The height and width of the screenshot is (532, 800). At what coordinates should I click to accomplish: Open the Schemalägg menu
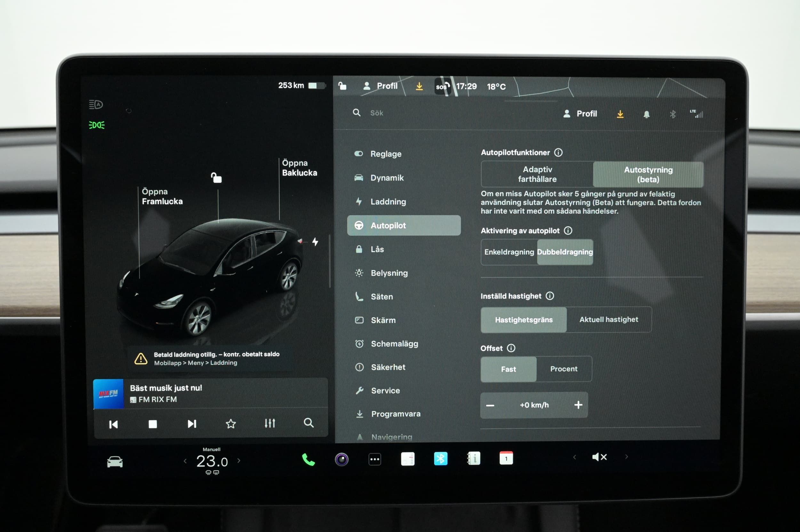point(404,344)
